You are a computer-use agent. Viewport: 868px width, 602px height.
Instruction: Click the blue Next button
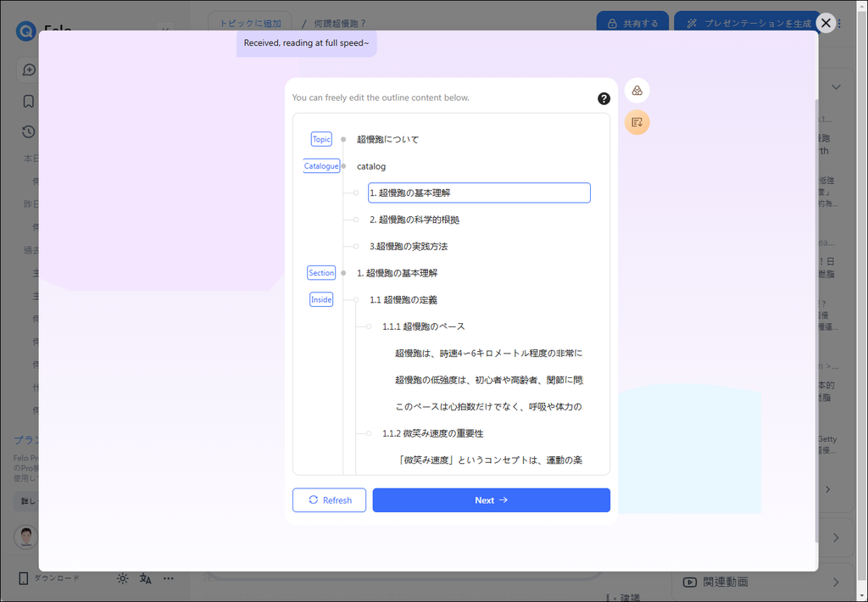(x=491, y=500)
